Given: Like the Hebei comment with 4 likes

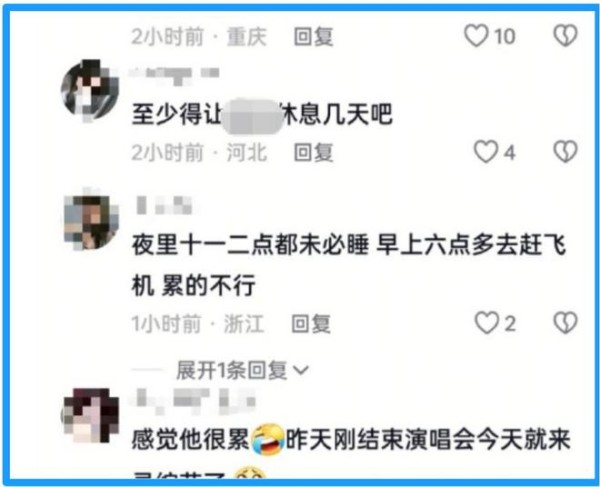Looking at the screenshot, I should (486, 151).
